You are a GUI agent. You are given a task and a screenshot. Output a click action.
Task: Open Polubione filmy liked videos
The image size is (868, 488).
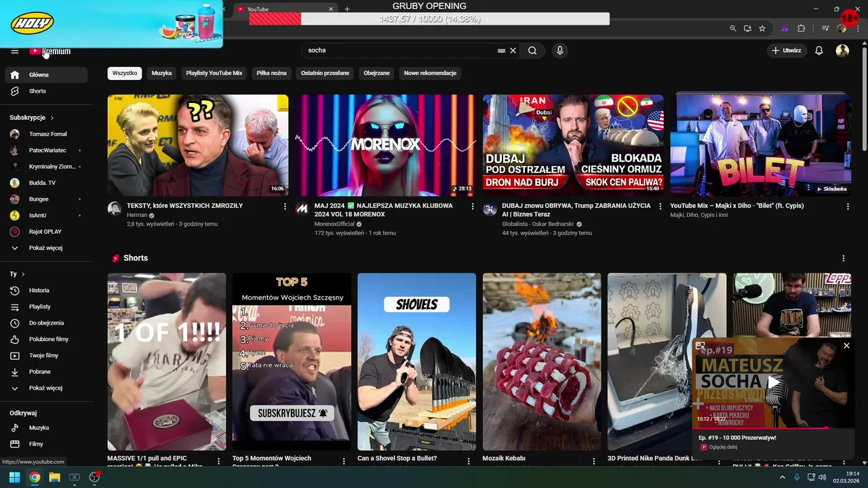[46, 339]
